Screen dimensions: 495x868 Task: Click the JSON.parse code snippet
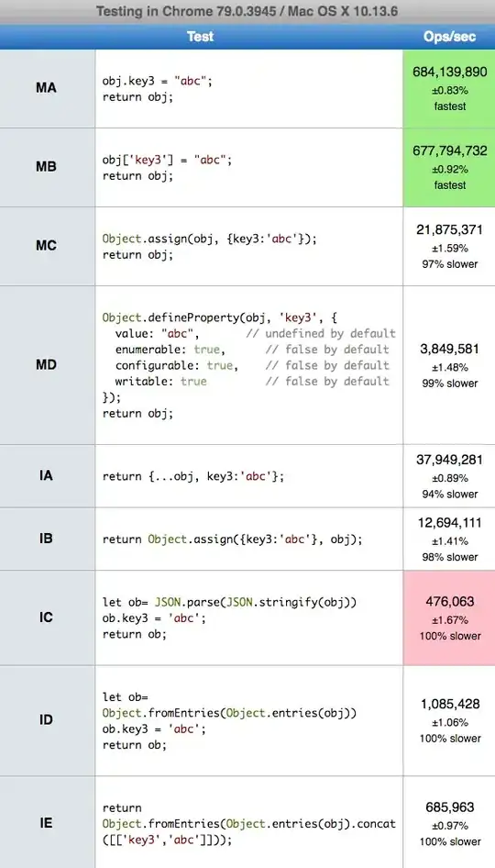pos(229,618)
